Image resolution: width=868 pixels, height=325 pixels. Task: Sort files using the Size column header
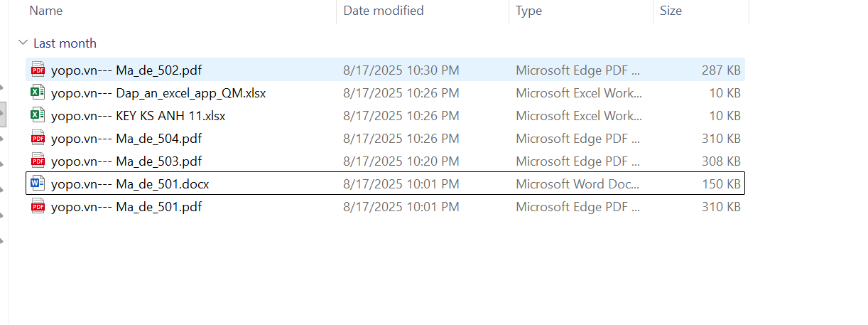click(671, 11)
